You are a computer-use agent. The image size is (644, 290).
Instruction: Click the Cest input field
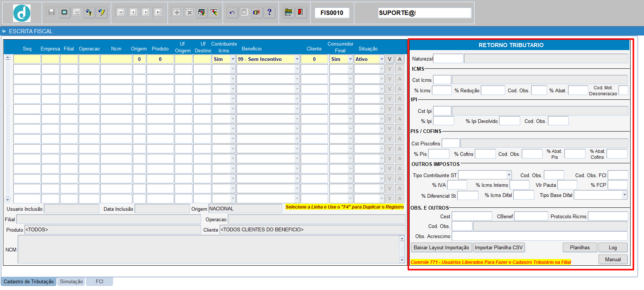click(x=472, y=216)
